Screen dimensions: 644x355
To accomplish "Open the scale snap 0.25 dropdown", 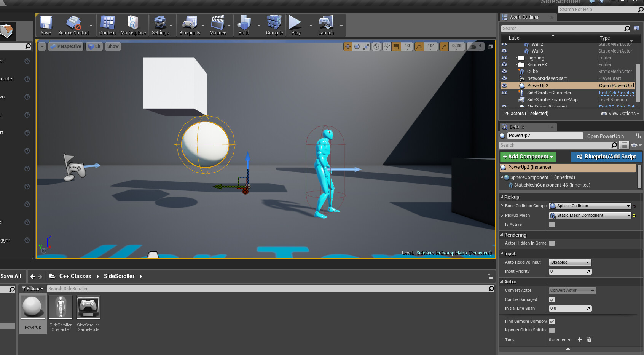I will [x=457, y=46].
